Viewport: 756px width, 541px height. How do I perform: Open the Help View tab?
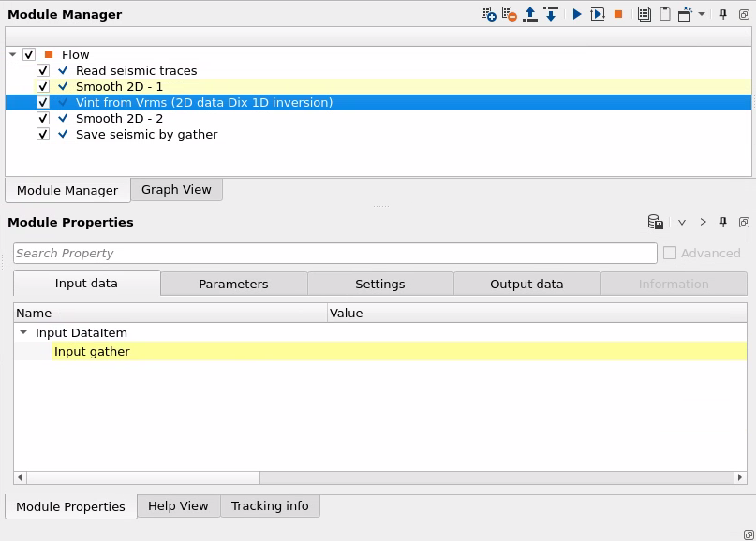coord(178,506)
